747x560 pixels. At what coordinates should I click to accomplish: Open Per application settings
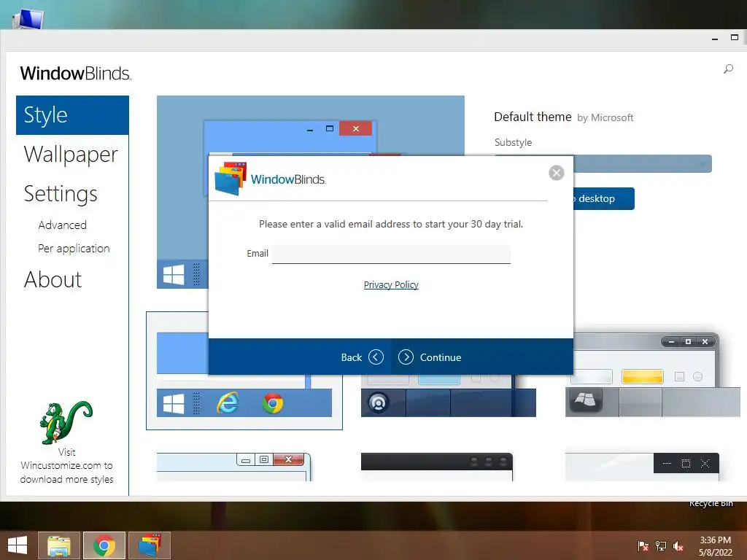click(x=74, y=248)
